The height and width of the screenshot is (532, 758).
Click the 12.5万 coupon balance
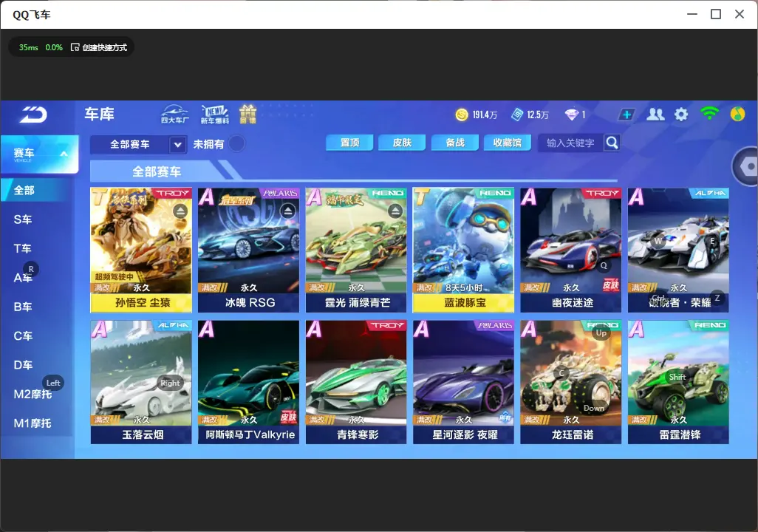click(538, 115)
